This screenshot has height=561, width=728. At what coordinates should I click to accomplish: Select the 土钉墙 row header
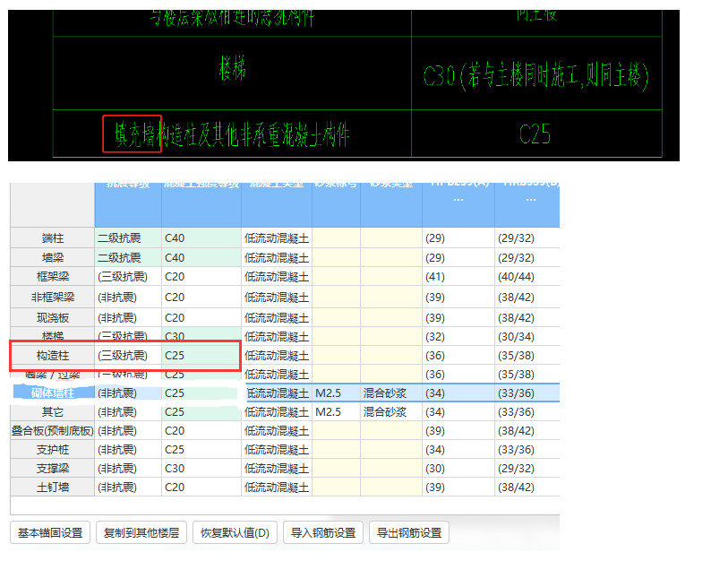pos(53,488)
